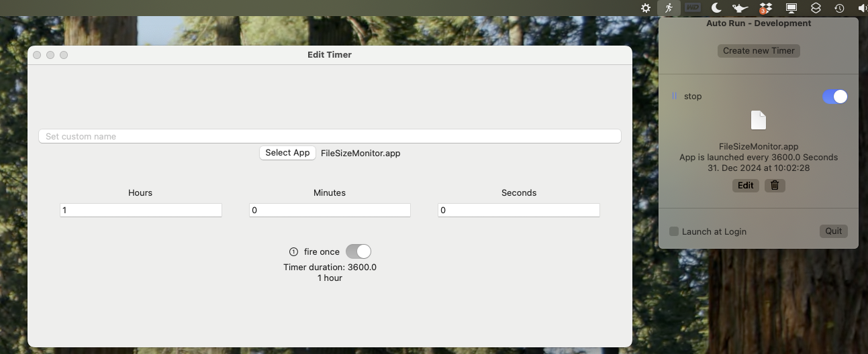Toggle the fire once switch

coord(358,251)
